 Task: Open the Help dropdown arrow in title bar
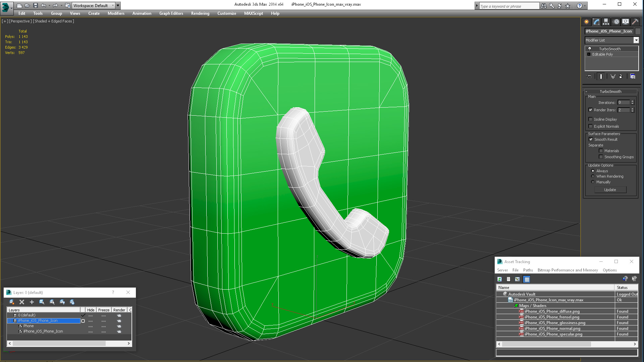coord(585,6)
